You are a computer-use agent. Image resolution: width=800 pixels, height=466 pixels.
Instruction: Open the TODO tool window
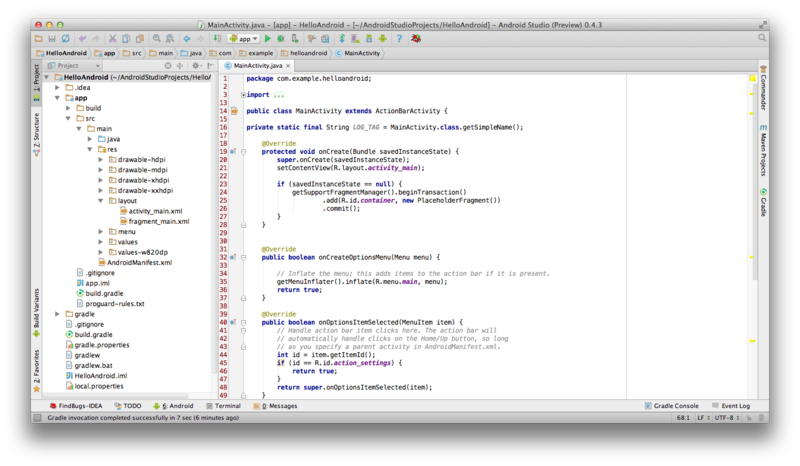(128, 406)
